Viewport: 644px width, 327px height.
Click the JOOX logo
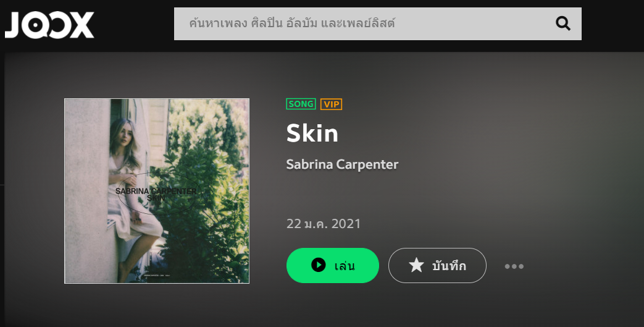(49, 25)
